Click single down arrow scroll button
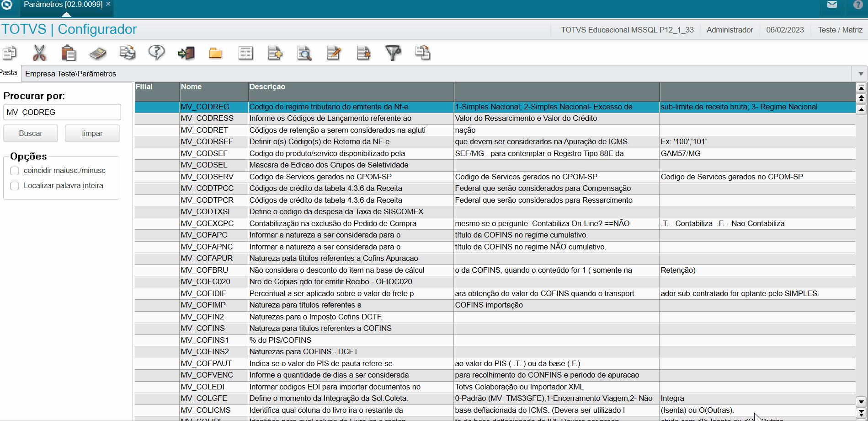 click(x=861, y=402)
